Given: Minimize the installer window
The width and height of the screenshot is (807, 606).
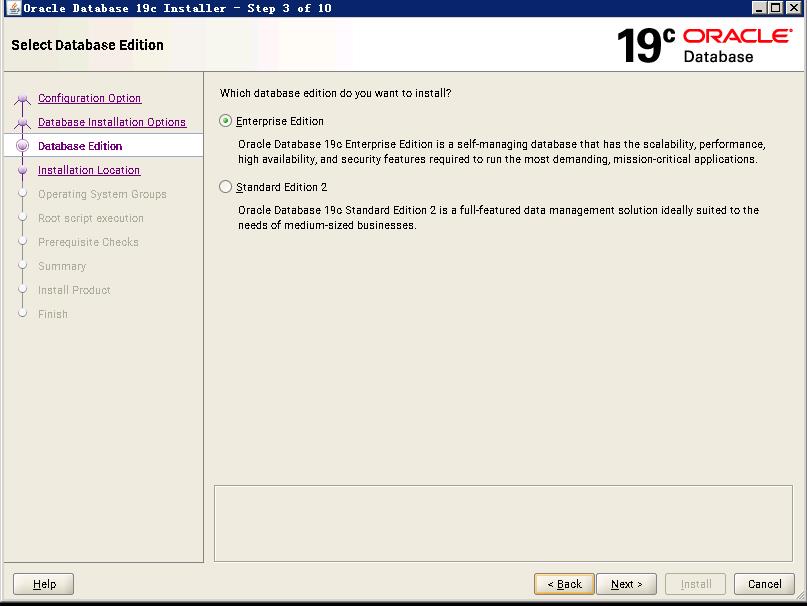Looking at the screenshot, I should (759, 8).
